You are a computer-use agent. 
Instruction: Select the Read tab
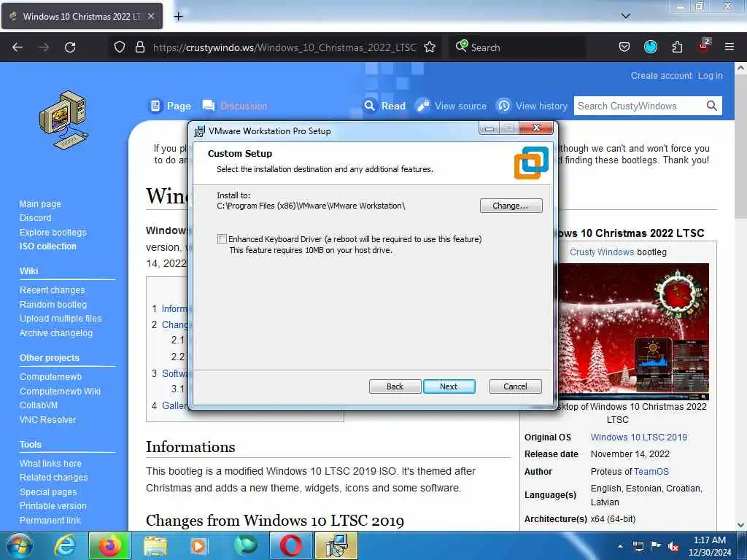pos(385,106)
